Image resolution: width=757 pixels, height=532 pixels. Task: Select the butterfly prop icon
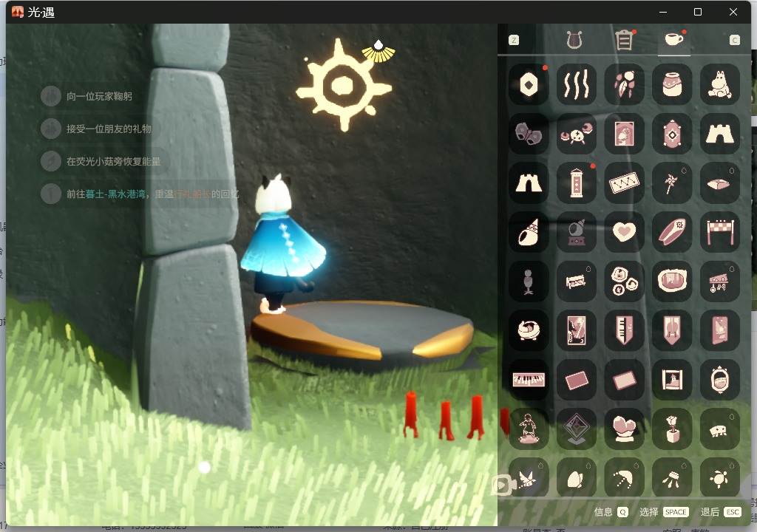point(529,134)
